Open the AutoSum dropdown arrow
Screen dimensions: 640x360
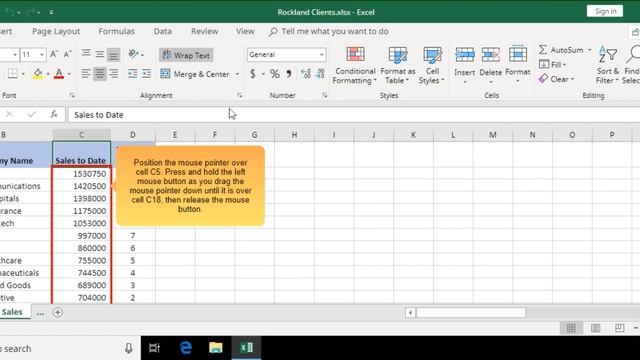[x=589, y=50]
